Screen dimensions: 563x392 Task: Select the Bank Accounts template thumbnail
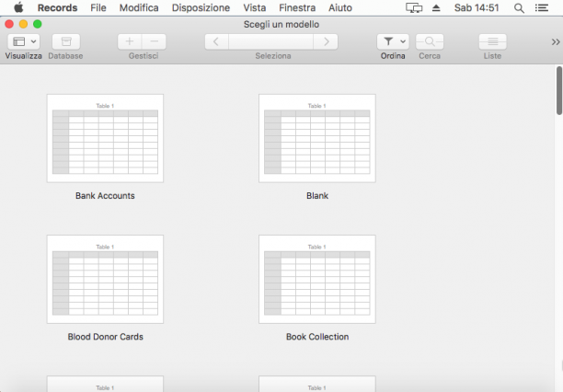point(105,138)
